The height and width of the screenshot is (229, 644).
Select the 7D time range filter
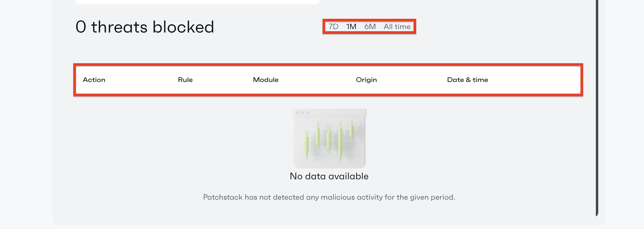tap(333, 27)
